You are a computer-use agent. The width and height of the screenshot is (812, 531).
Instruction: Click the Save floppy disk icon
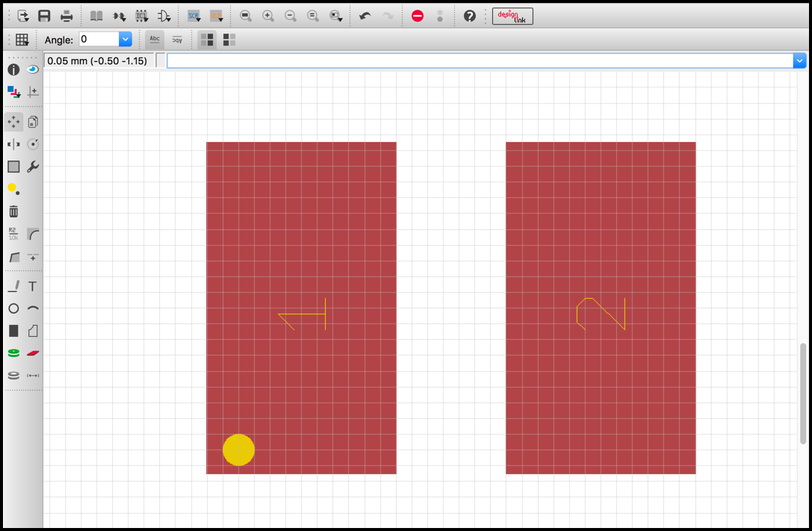(45, 16)
